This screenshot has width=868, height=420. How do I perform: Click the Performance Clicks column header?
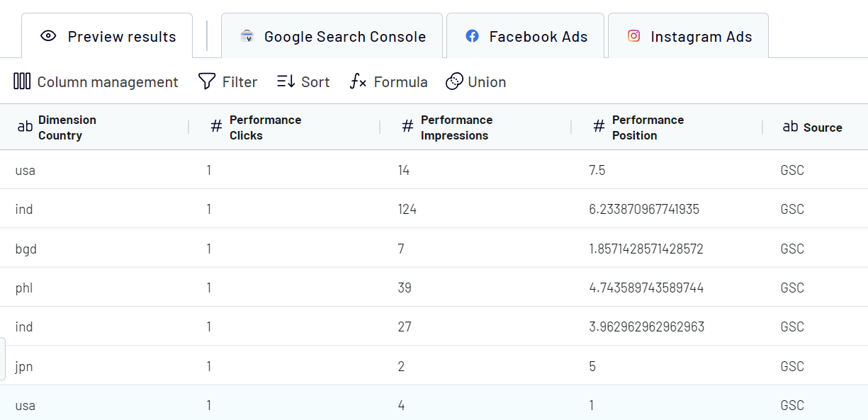pyautogui.click(x=265, y=127)
